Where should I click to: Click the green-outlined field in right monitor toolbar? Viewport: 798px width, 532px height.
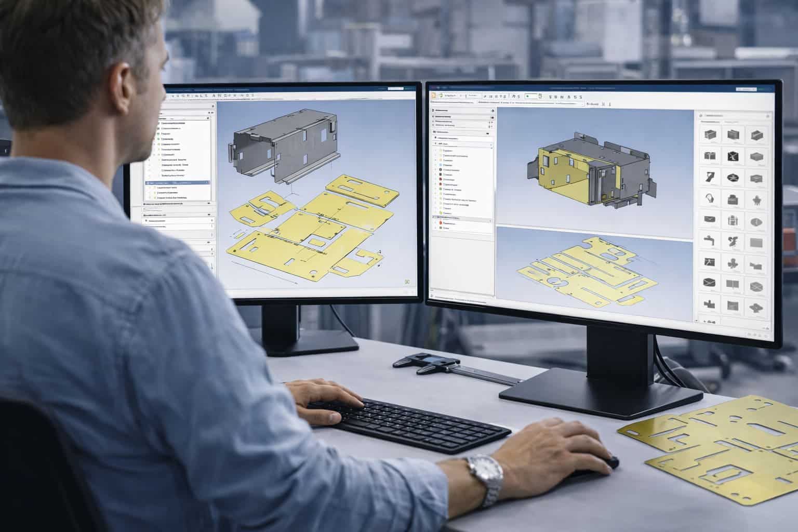tap(531, 96)
